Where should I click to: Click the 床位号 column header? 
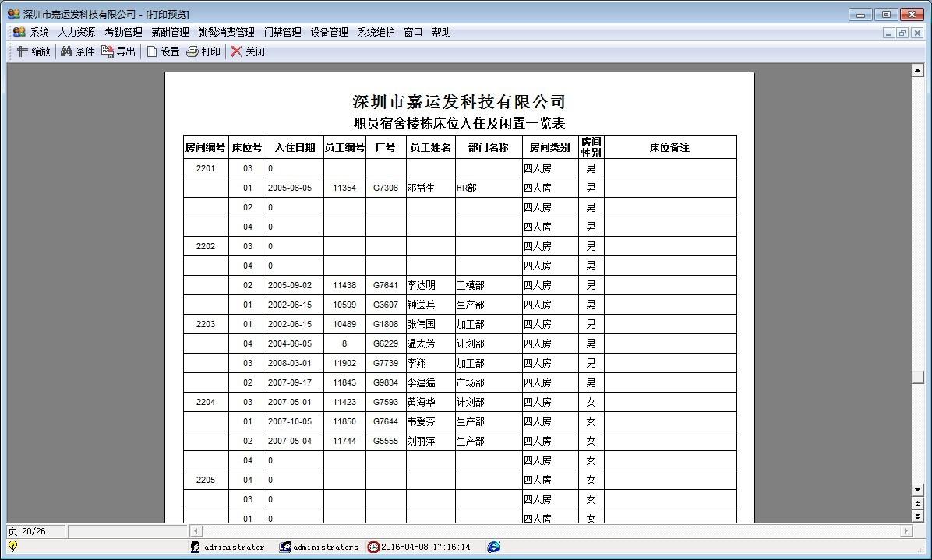pos(247,147)
